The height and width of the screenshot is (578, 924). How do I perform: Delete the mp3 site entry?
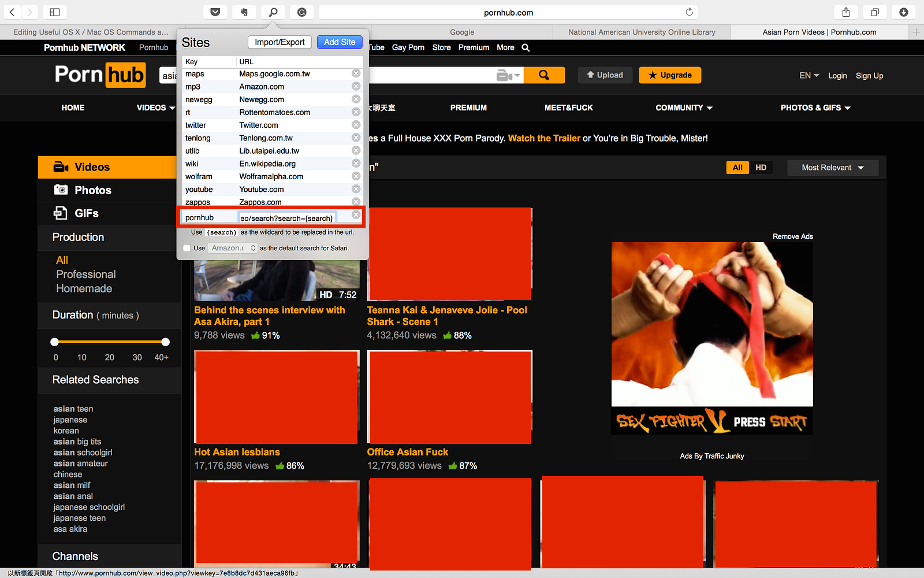click(356, 86)
